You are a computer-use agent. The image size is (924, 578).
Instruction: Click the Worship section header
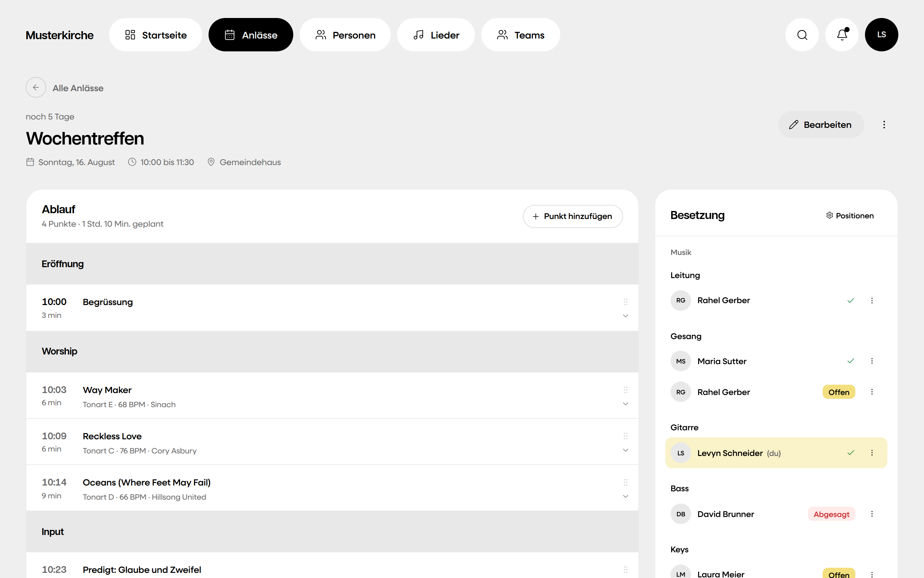point(332,351)
